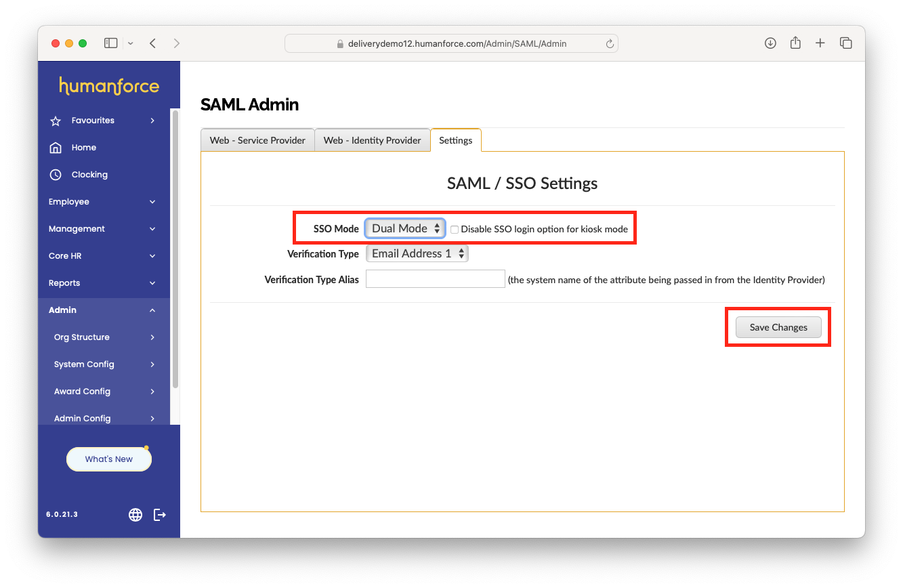This screenshot has height=588, width=903.
Task: Click the SAML Admin page title
Action: click(249, 104)
